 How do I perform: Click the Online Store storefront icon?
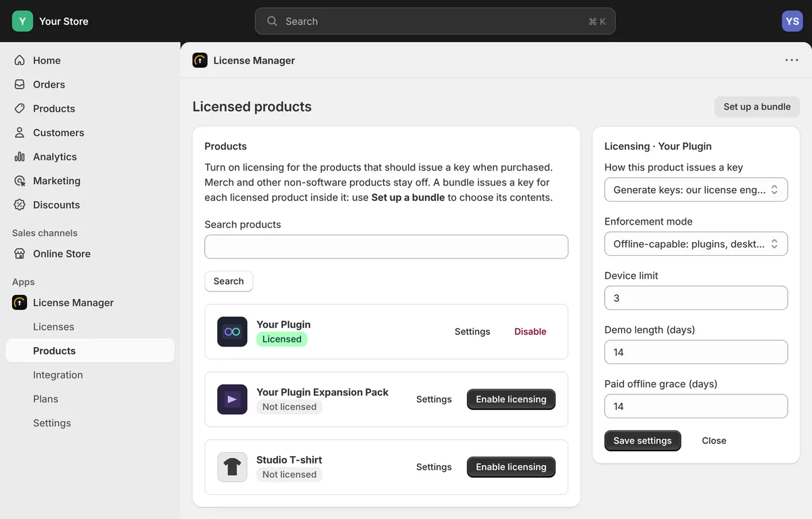pos(20,254)
